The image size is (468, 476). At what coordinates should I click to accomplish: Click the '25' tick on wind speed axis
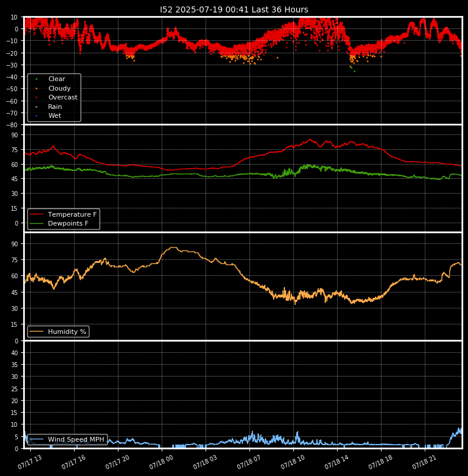(15, 389)
